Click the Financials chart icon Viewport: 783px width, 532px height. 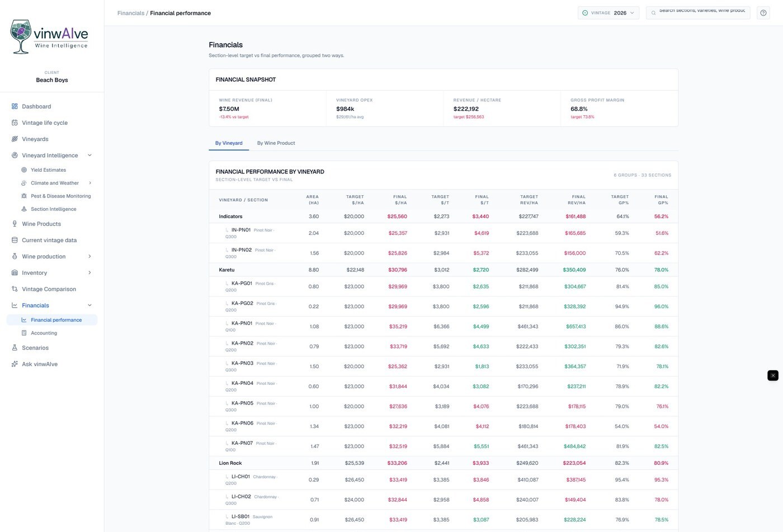(x=15, y=305)
